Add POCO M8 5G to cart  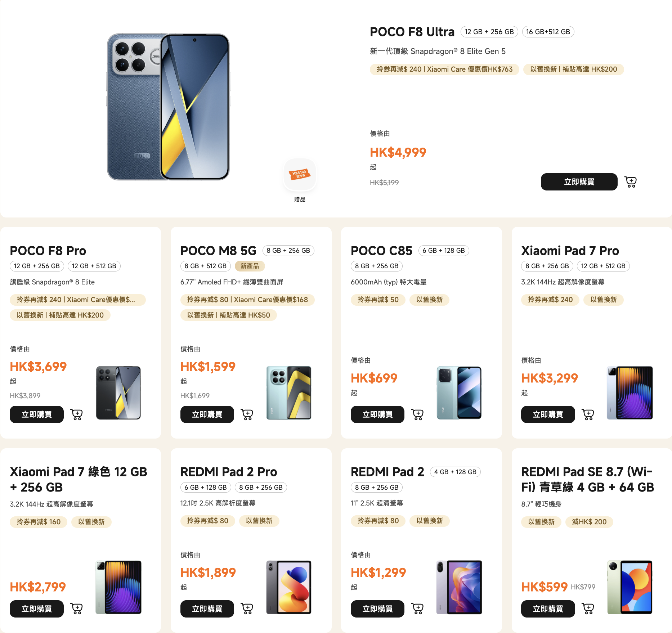(x=247, y=414)
